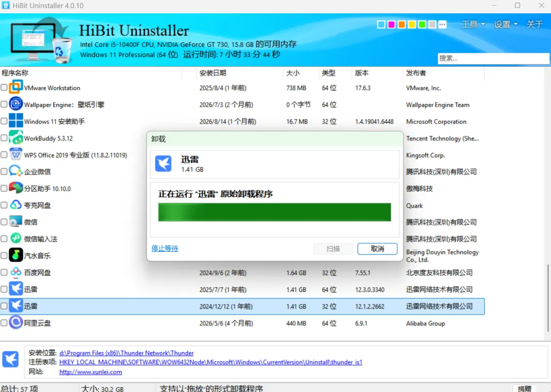
Task: Click the 迅雷 bird icon in the uninstall dialog
Action: pos(163,164)
